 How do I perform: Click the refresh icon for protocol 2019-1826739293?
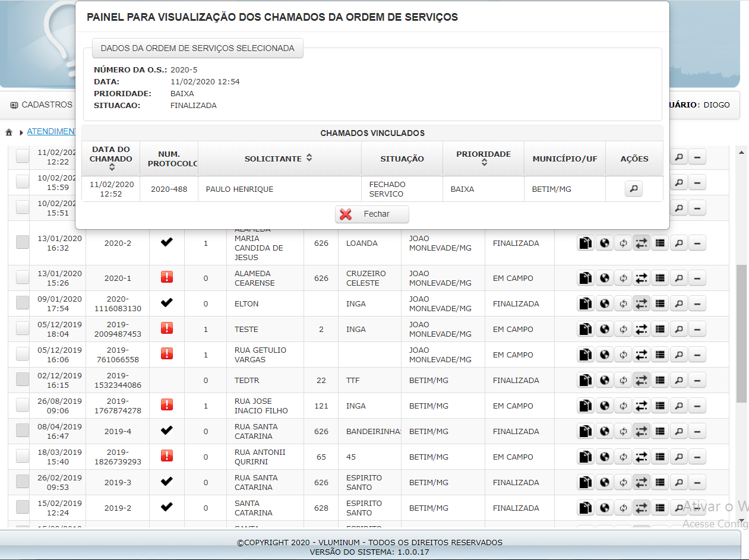pyautogui.click(x=623, y=457)
